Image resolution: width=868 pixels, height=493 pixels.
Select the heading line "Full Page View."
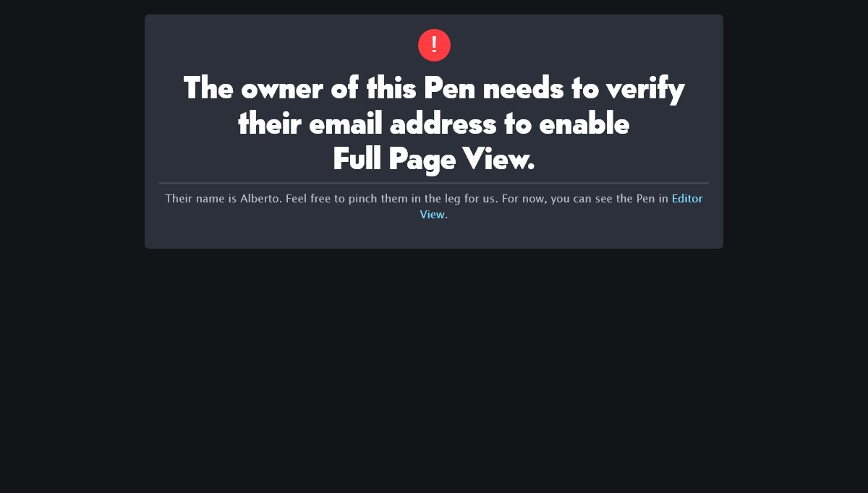(434, 159)
